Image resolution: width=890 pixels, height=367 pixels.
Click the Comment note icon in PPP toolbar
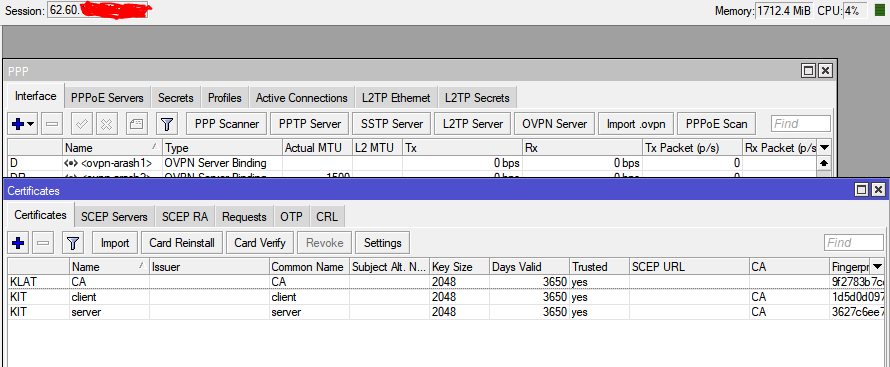(136, 124)
